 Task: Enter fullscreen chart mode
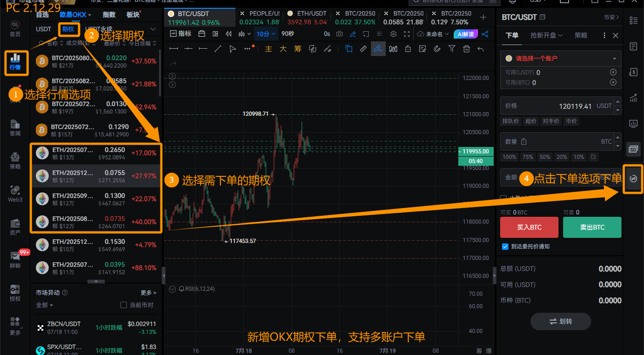pyautogui.click(x=407, y=34)
